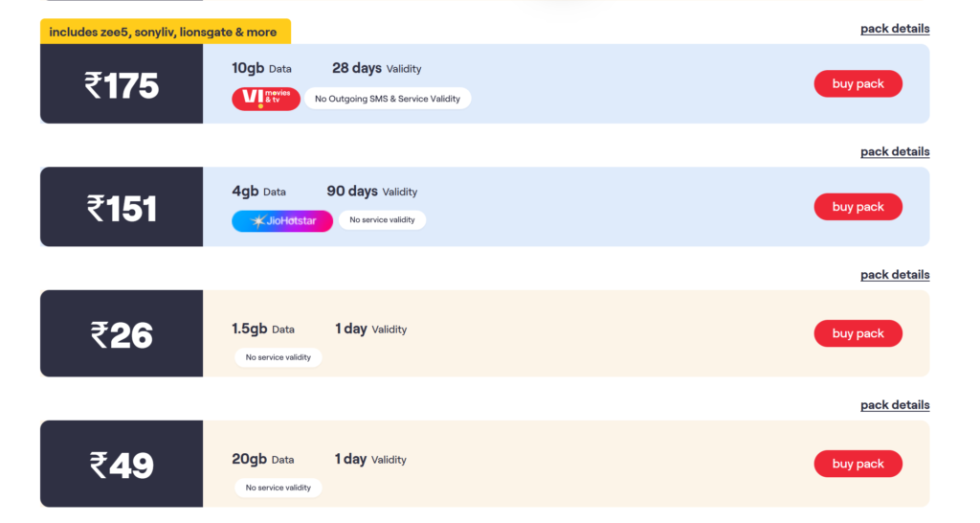Select the ₹26 price tile
980x523 pixels.
122,333
